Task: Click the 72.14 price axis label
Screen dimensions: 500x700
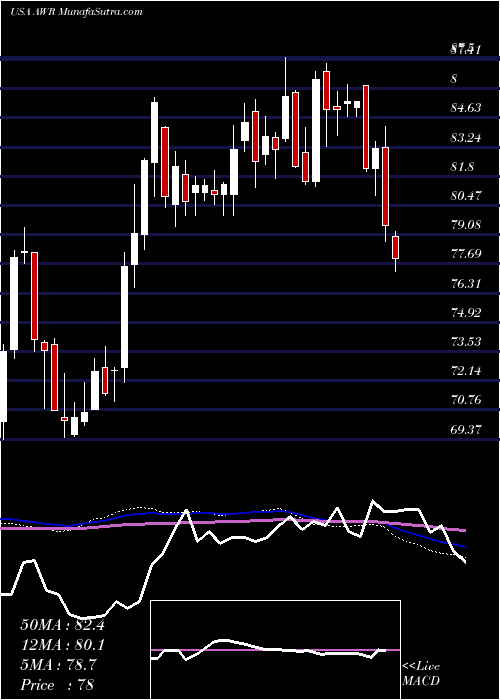Action: pos(466,371)
